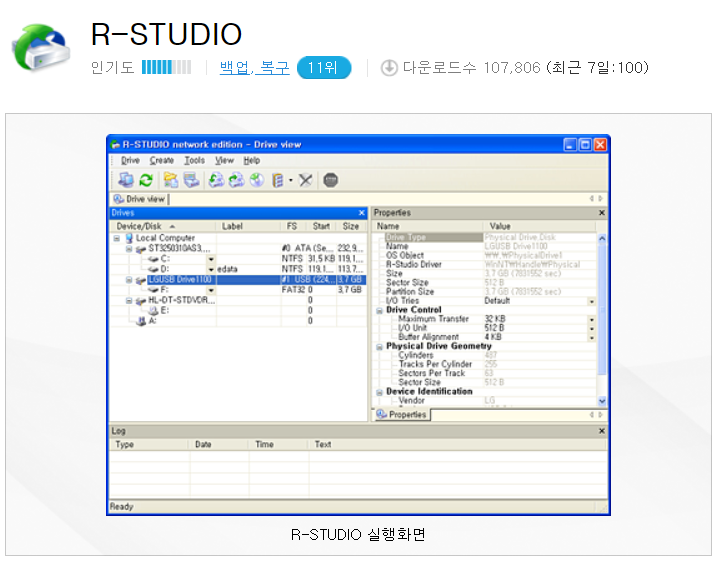Close the Drives panel
Image resolution: width=719 pixels, height=561 pixels.
click(x=361, y=213)
